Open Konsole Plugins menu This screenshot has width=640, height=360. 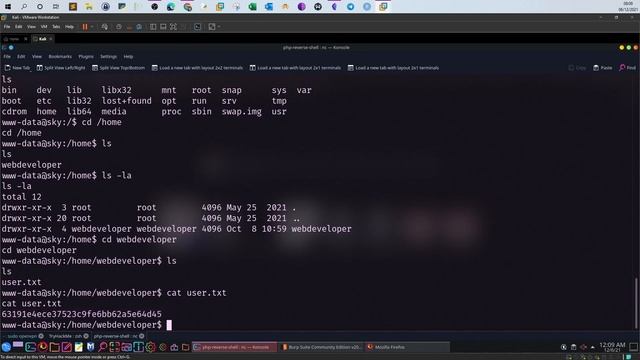coord(86,56)
